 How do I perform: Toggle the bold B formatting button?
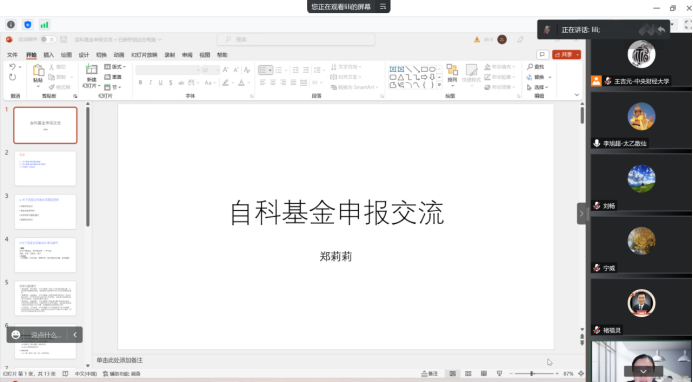(x=141, y=83)
